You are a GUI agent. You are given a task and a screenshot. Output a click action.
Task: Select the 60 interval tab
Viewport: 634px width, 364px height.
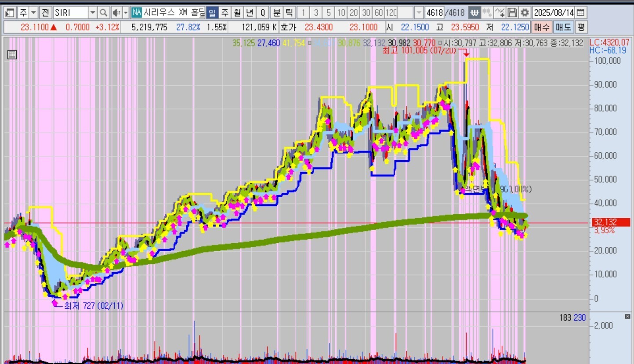tap(378, 12)
